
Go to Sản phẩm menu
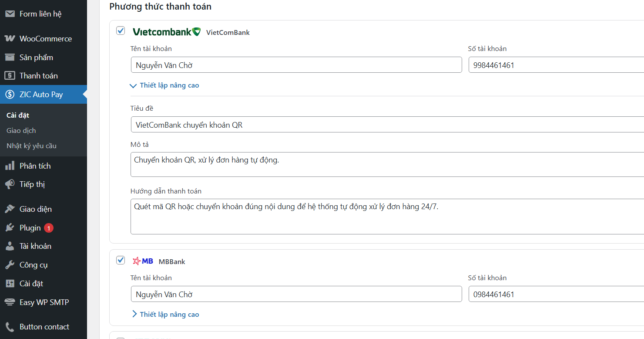click(x=44, y=58)
